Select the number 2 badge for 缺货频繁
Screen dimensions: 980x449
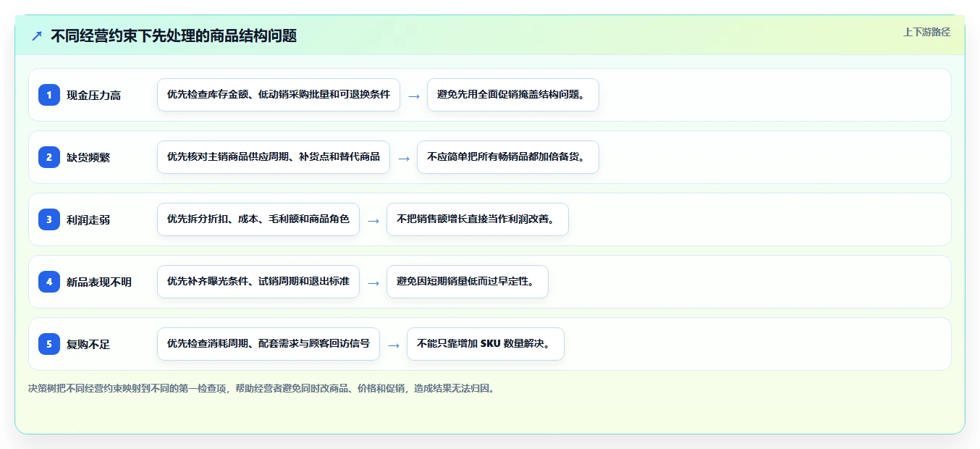(x=49, y=157)
